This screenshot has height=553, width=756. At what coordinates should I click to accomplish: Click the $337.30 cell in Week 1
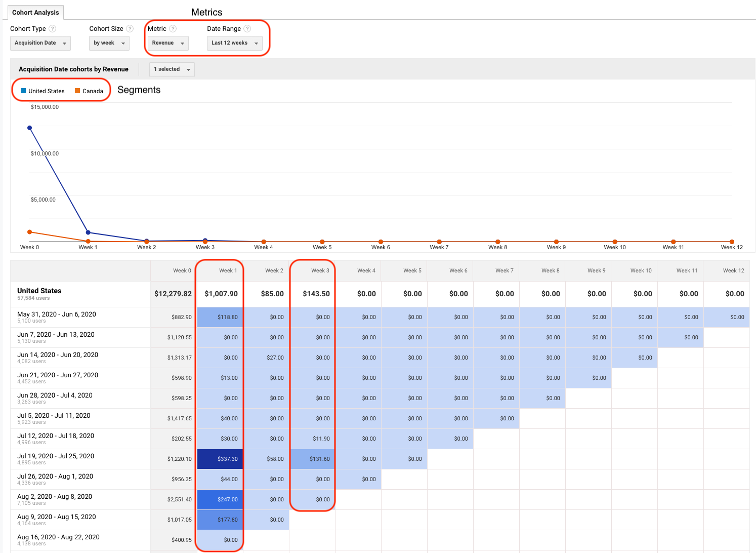coord(220,459)
